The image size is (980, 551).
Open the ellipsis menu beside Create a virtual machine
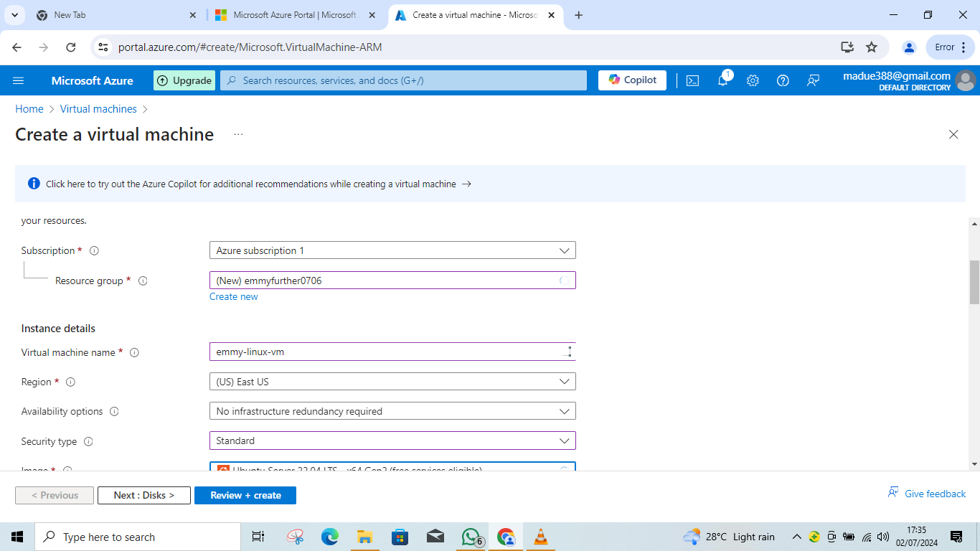click(238, 134)
